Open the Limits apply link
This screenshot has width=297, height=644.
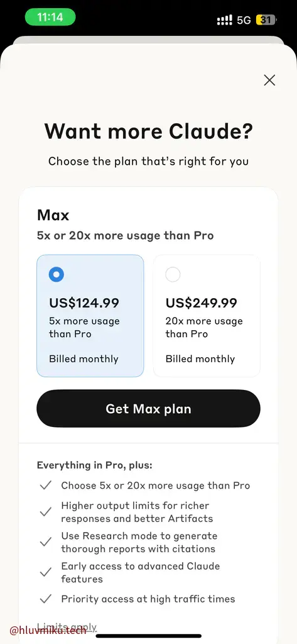tap(67, 627)
